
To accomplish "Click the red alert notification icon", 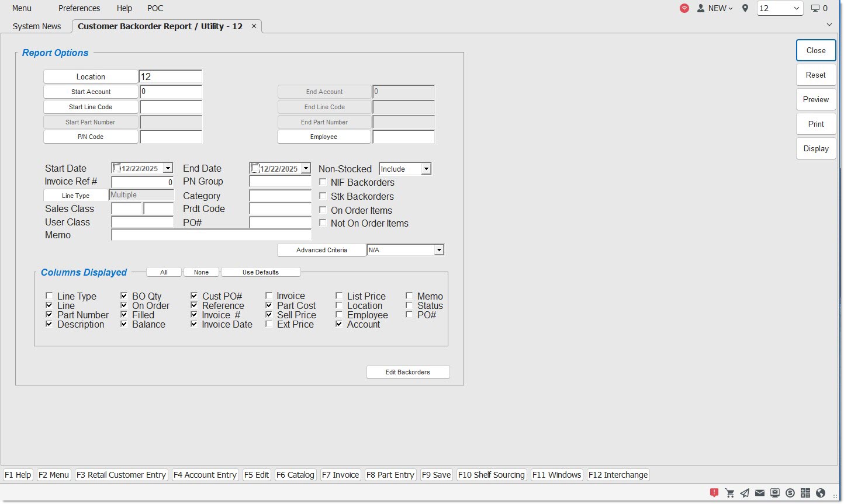I will click(714, 493).
